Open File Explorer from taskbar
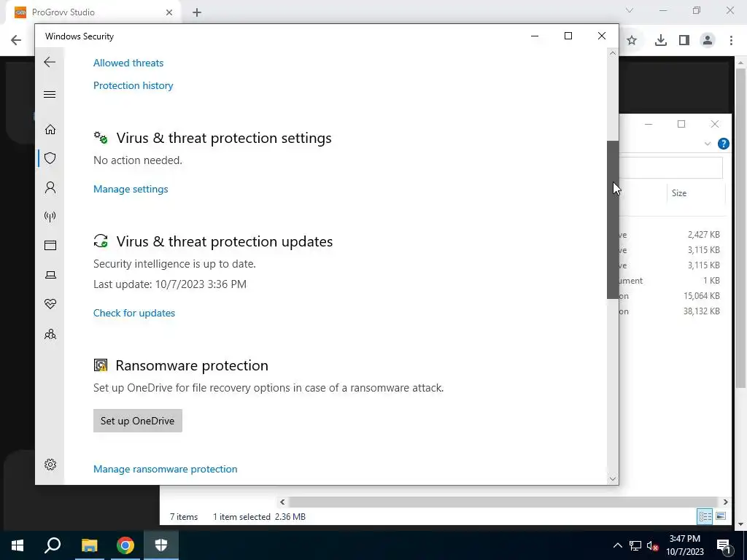 coord(89,545)
